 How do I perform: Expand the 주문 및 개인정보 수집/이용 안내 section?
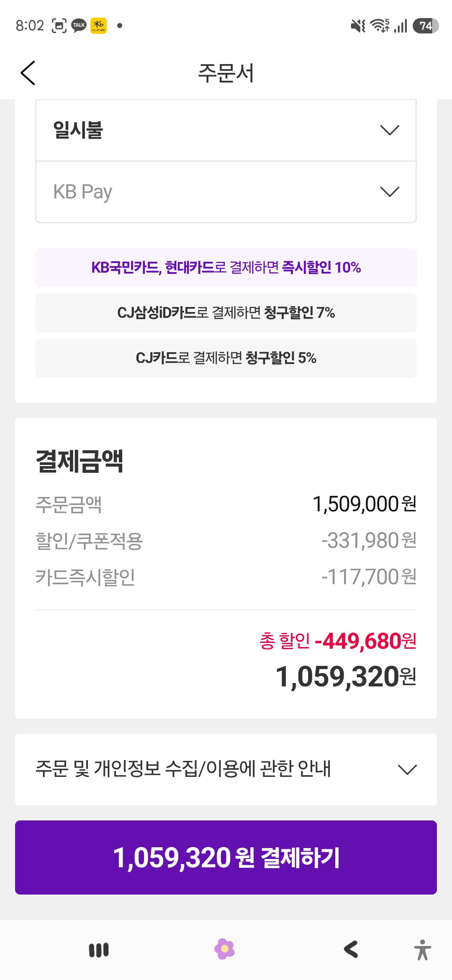[x=226, y=769]
